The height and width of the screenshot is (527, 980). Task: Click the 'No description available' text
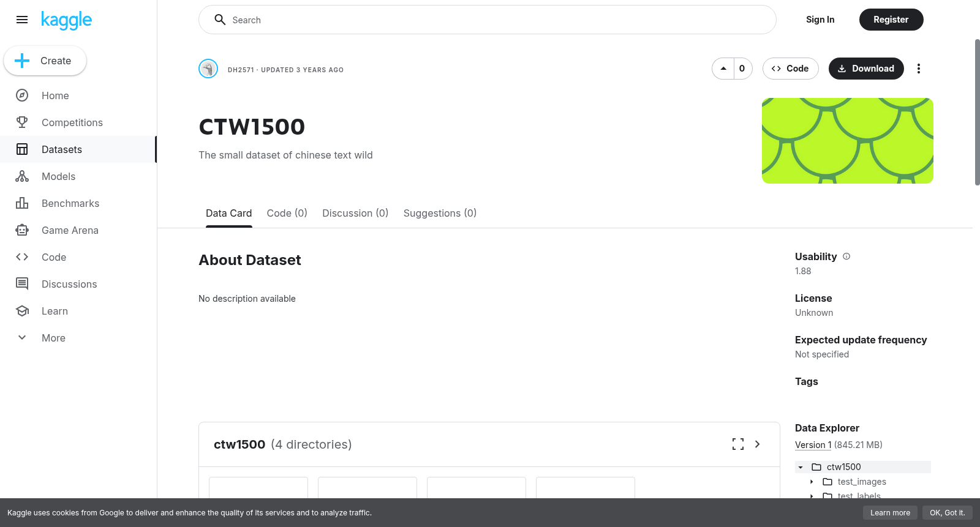247,299
